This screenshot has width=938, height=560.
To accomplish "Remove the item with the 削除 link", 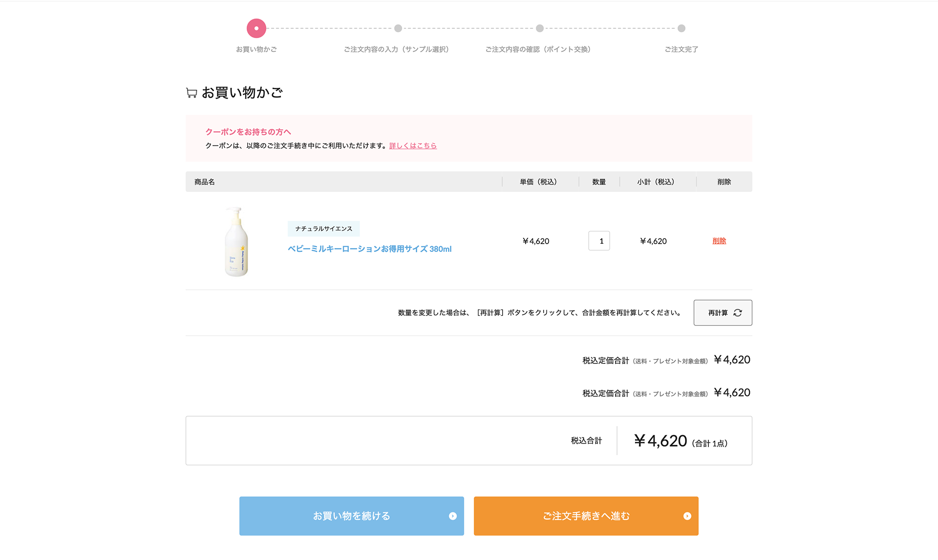I will pyautogui.click(x=719, y=241).
